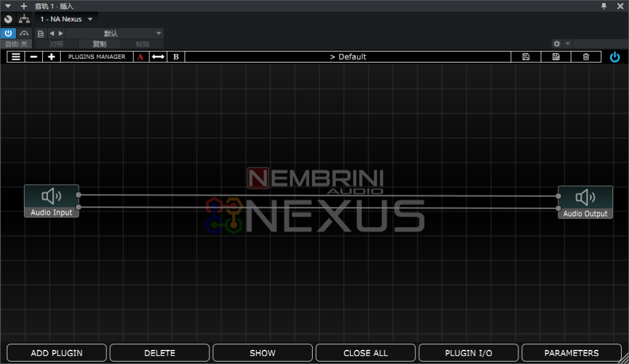Click the CLOSE ALL button
Image resolution: width=629 pixels, height=364 pixels.
[365, 353]
